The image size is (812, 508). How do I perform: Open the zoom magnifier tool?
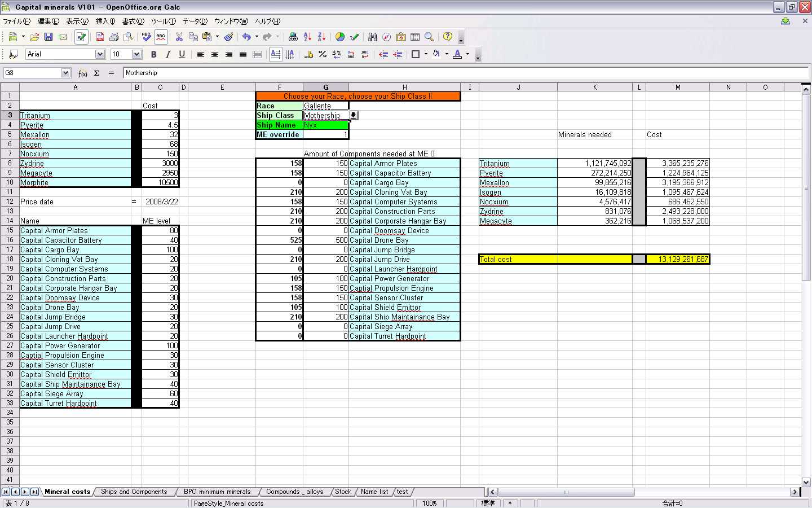point(429,37)
